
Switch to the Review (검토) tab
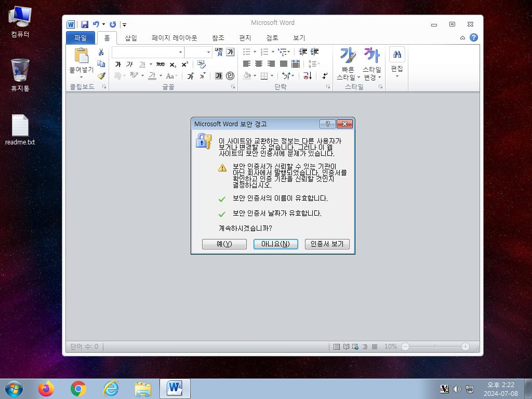tap(272, 38)
